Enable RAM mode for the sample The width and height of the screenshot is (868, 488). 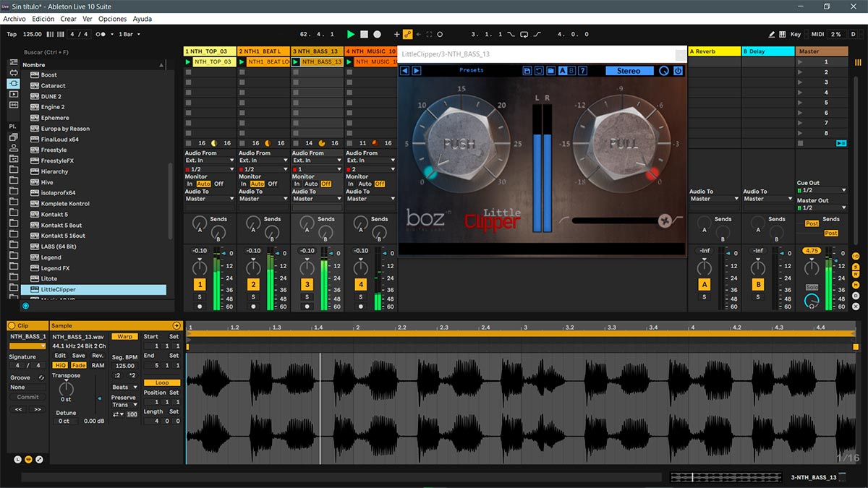(98, 365)
